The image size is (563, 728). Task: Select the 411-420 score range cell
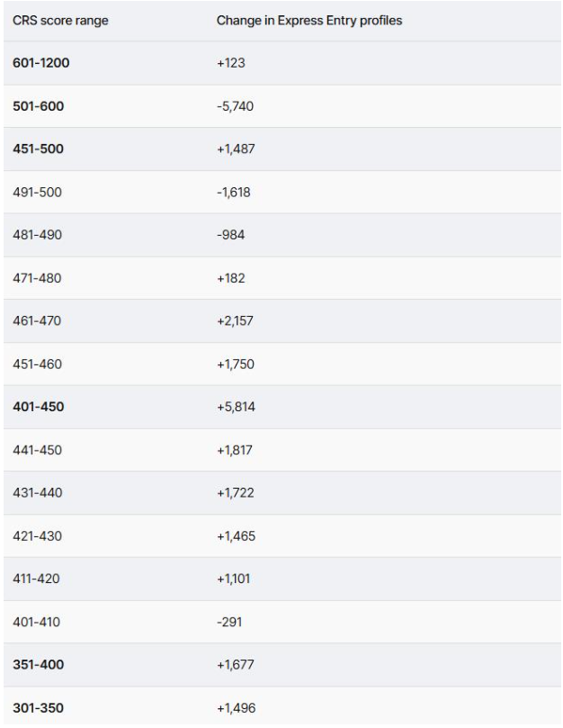(36, 579)
